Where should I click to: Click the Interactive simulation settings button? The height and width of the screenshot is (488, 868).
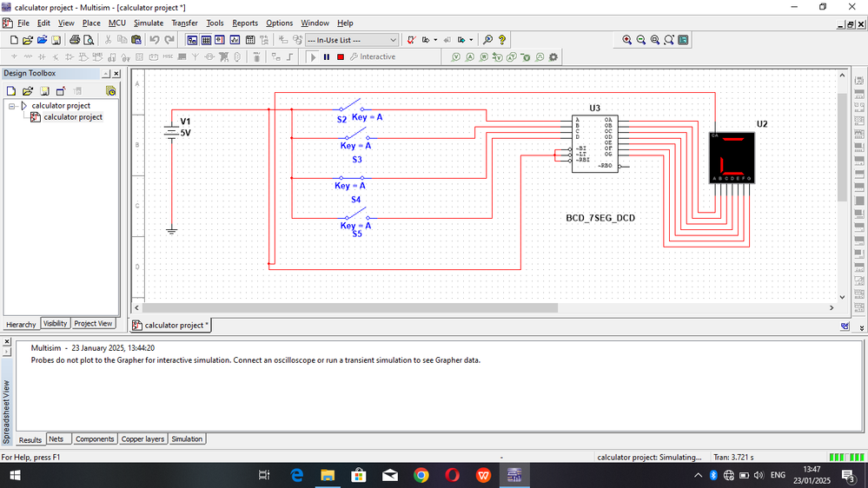coord(372,57)
